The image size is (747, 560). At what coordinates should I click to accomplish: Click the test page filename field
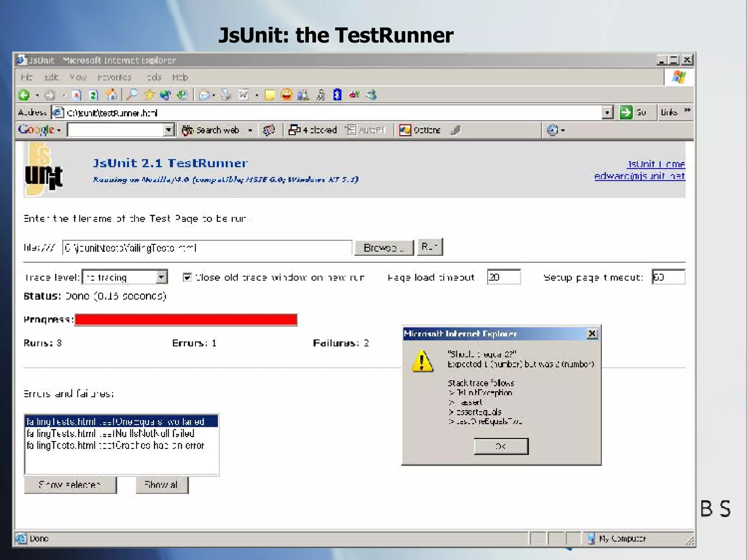207,248
